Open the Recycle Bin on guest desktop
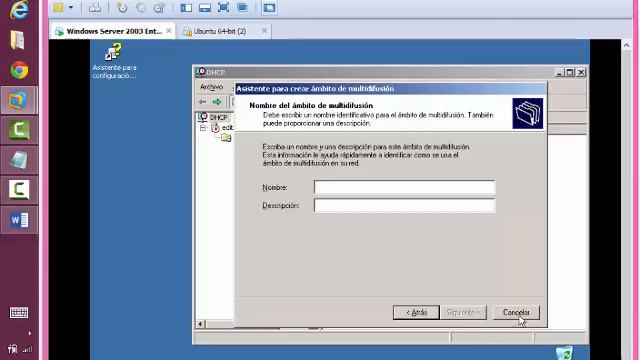The height and width of the screenshot is (360, 640). pyautogui.click(x=564, y=353)
